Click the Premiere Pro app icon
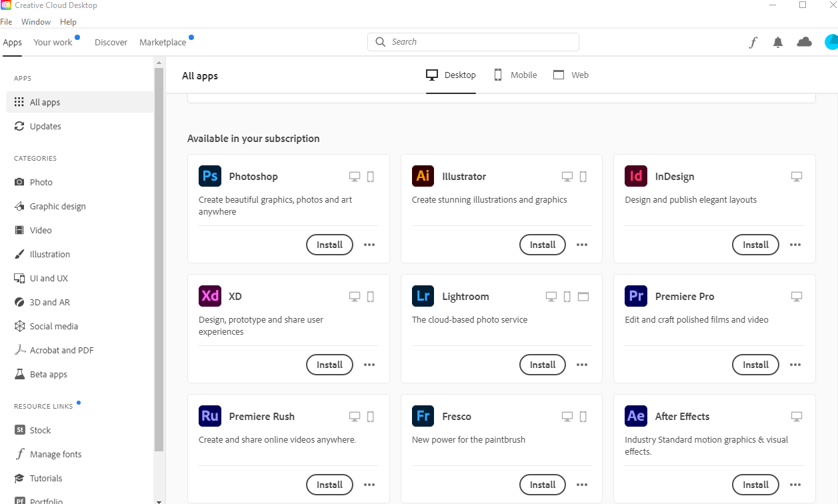Image resolution: width=838 pixels, height=504 pixels. pos(636,296)
